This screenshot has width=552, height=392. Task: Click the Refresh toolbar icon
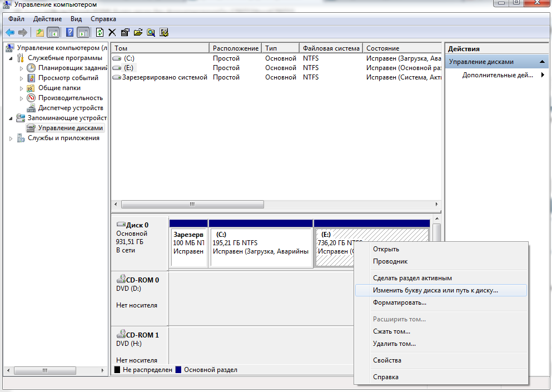100,33
